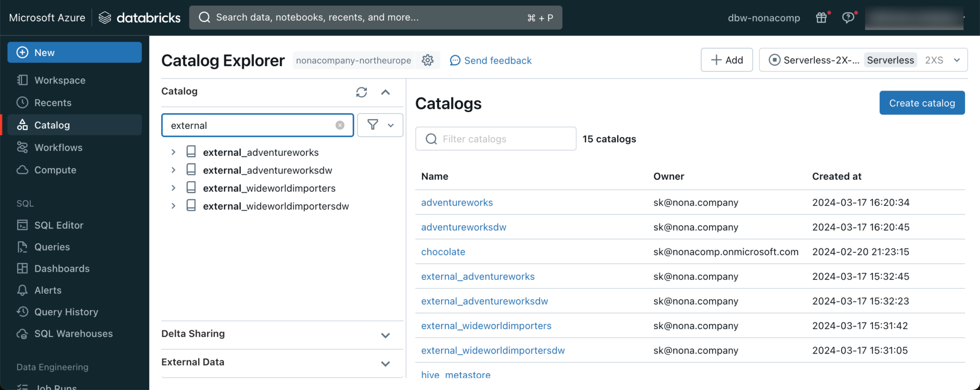The height and width of the screenshot is (390, 980).
Task: Open the help chat bubble icon
Action: tap(848, 18)
